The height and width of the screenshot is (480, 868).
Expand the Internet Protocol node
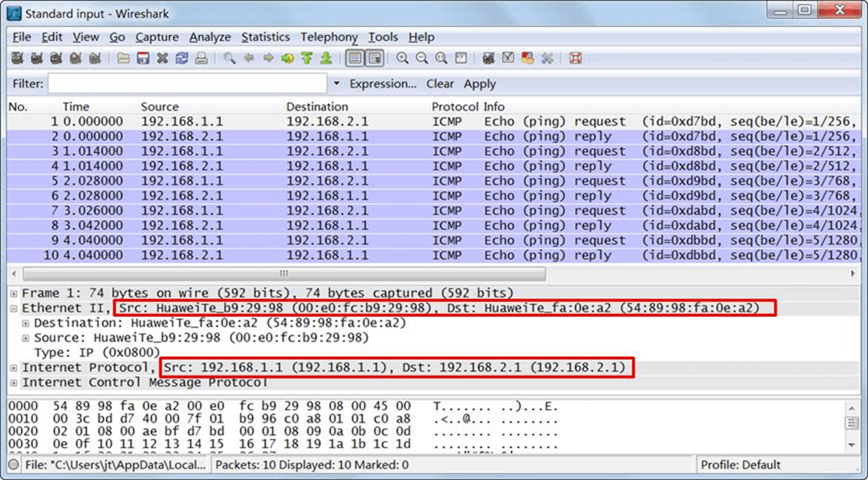click(x=14, y=368)
